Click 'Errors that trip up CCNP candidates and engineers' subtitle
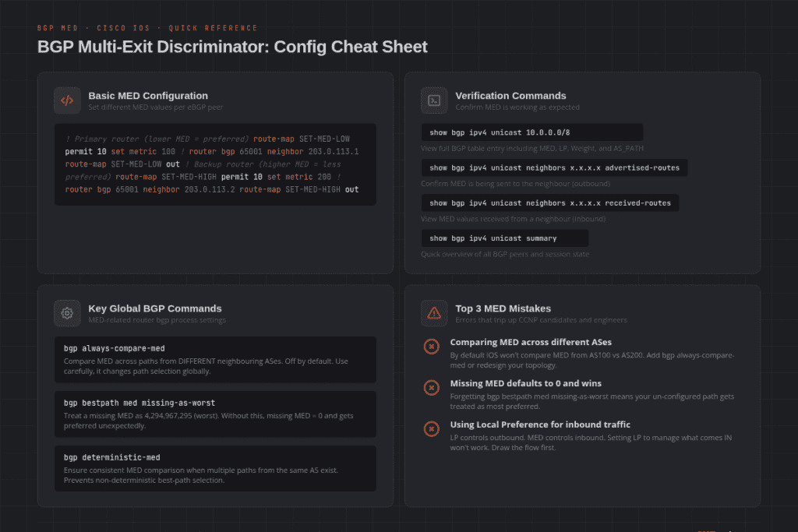Viewport: 798px width, 532px height. pos(541,320)
